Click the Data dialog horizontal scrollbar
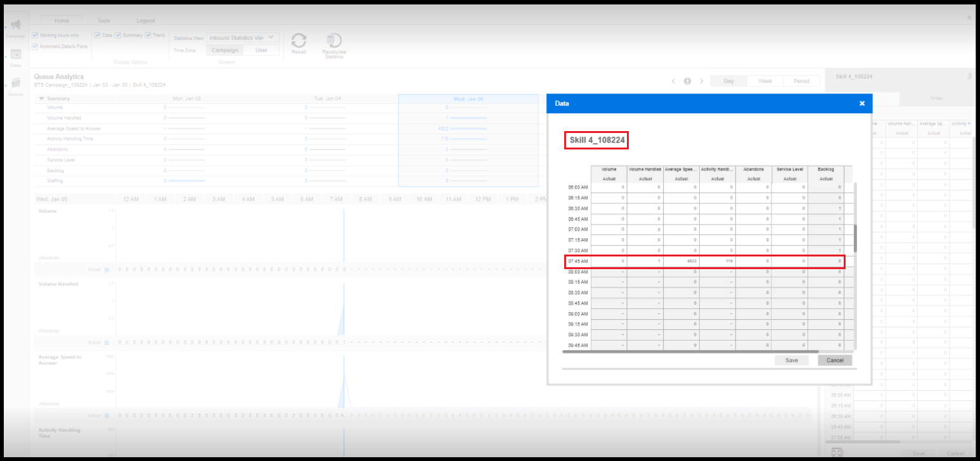 coord(690,351)
